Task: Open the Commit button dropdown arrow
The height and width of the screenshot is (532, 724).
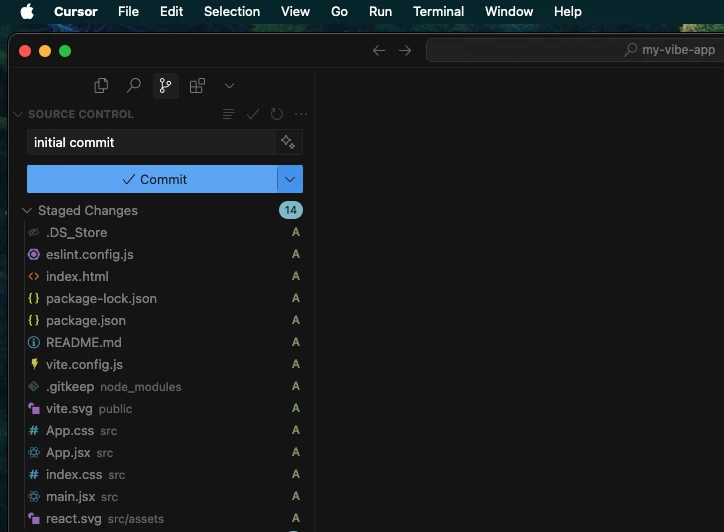Action: (290, 179)
